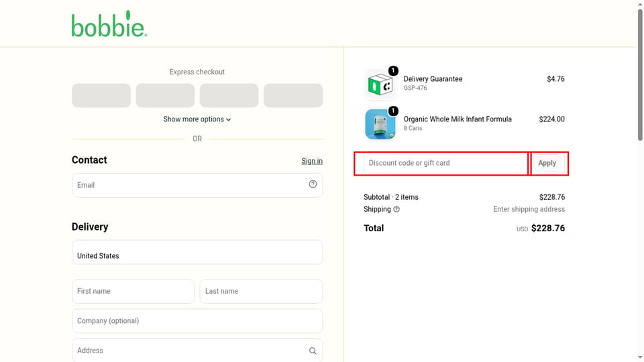This screenshot has width=644, height=362.
Task: Open the United States country dropdown
Action: [197, 252]
